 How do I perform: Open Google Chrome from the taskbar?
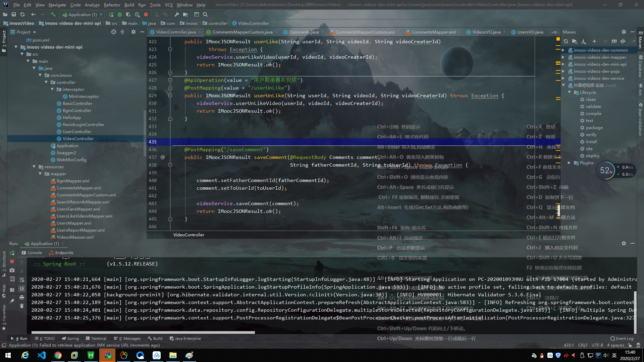pos(58,355)
